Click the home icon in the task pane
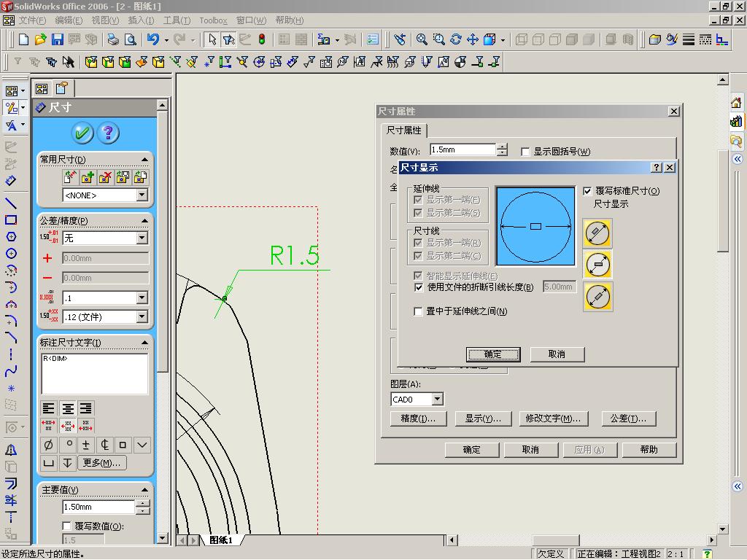 [x=736, y=102]
